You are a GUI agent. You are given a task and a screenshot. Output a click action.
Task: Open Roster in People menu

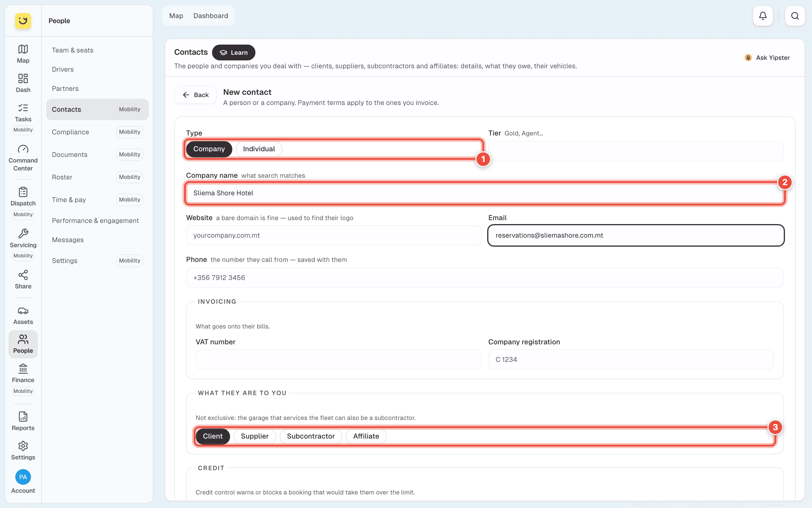(x=97, y=177)
